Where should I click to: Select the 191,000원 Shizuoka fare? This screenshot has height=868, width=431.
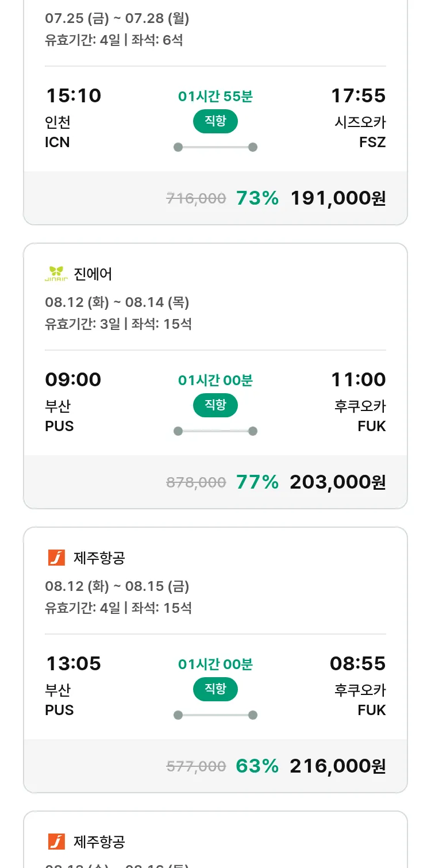tap(338, 198)
